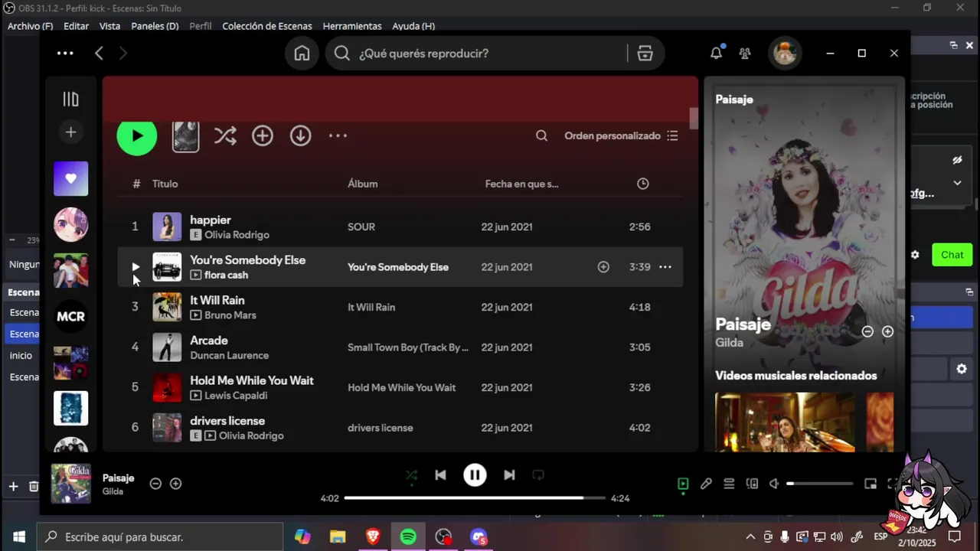Add playlist to library with plus circle
The image size is (980, 551).
click(x=263, y=136)
